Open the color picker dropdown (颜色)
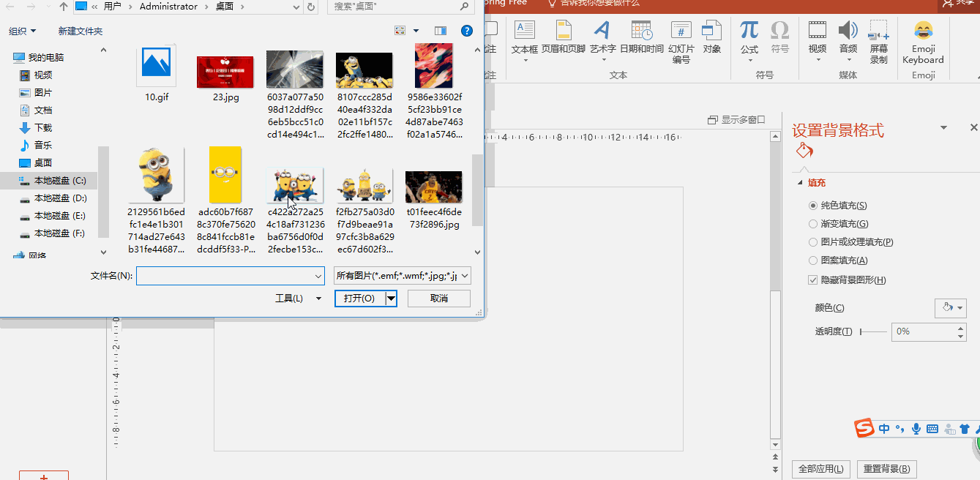Viewport: 980px width, 480px height. click(951, 308)
